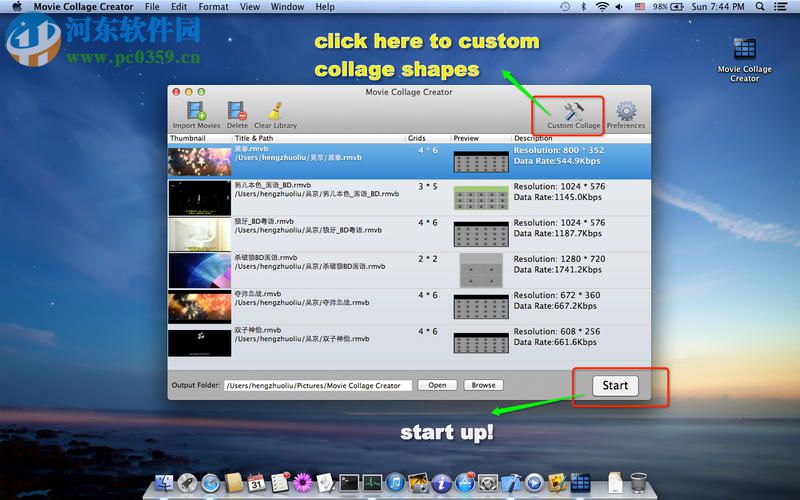Screen dimensions: 800x500
Task: Open Finder from the dock
Action: point(164,482)
